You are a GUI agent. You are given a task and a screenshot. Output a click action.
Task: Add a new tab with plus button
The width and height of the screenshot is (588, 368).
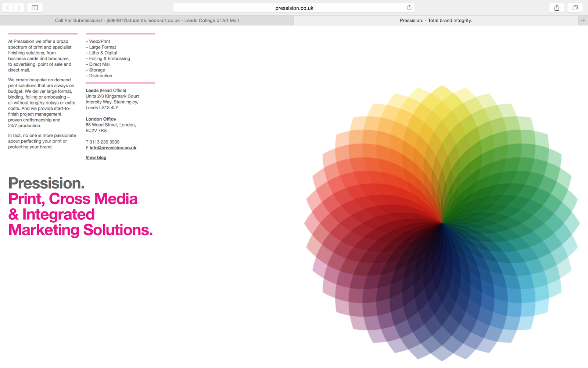pos(583,21)
